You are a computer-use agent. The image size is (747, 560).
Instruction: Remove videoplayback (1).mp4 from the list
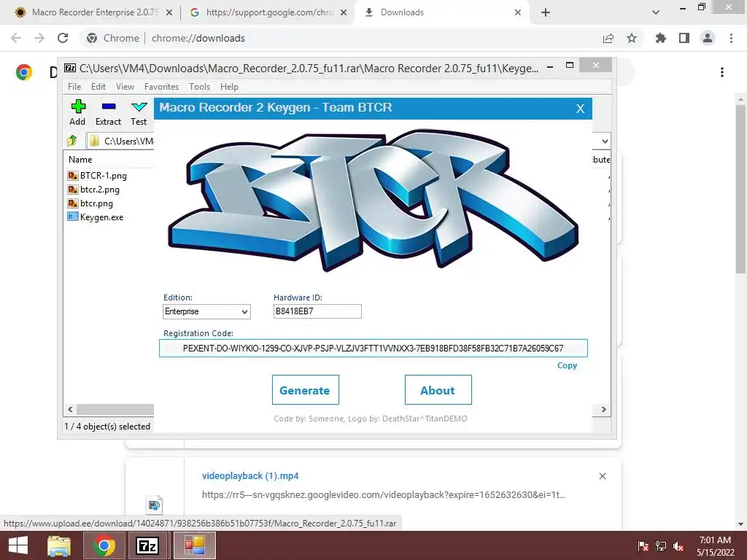pyautogui.click(x=602, y=476)
